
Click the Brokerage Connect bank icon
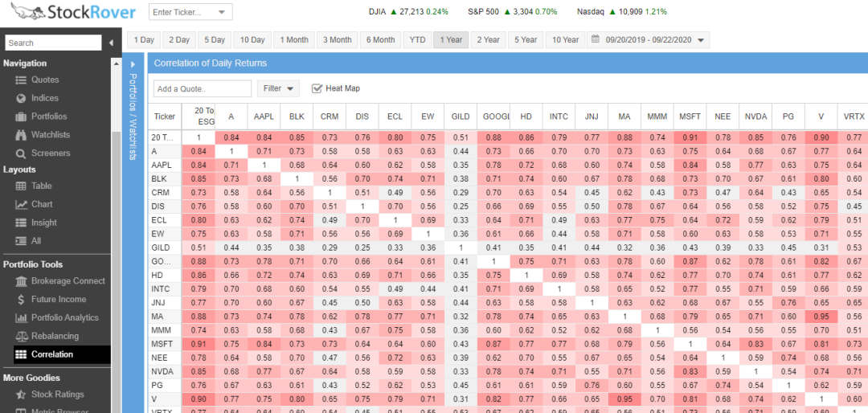(22, 281)
